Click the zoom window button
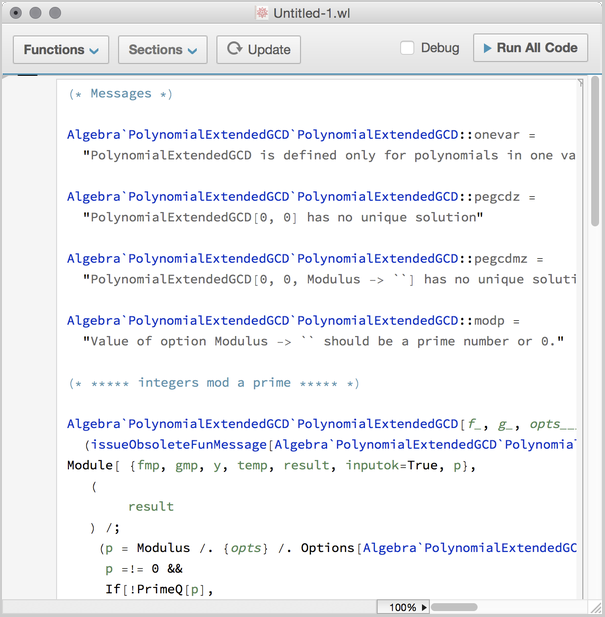The width and height of the screenshot is (605, 617). click(x=54, y=13)
